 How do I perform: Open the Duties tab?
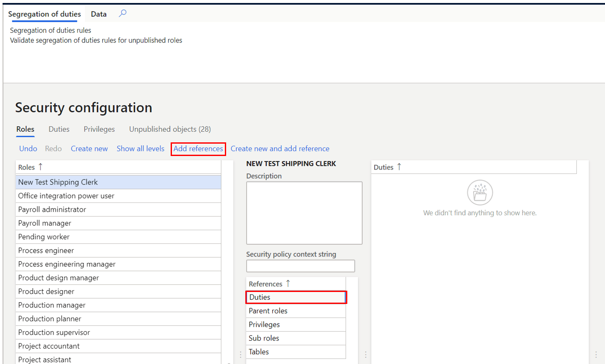[x=59, y=129]
